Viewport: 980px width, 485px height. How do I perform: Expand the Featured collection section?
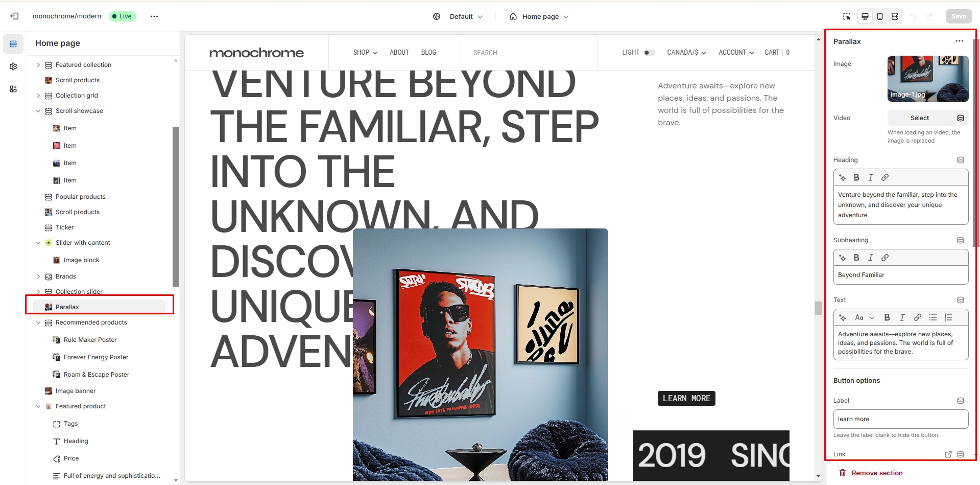(38, 65)
